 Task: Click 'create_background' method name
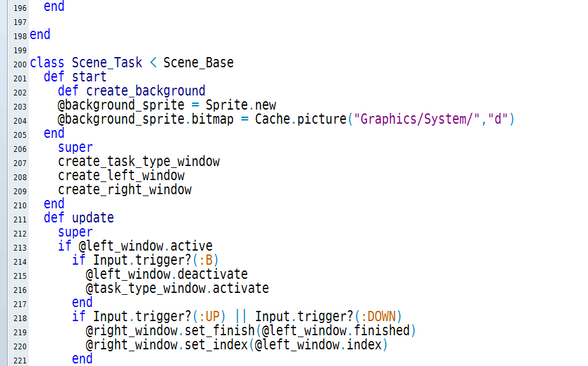(145, 91)
